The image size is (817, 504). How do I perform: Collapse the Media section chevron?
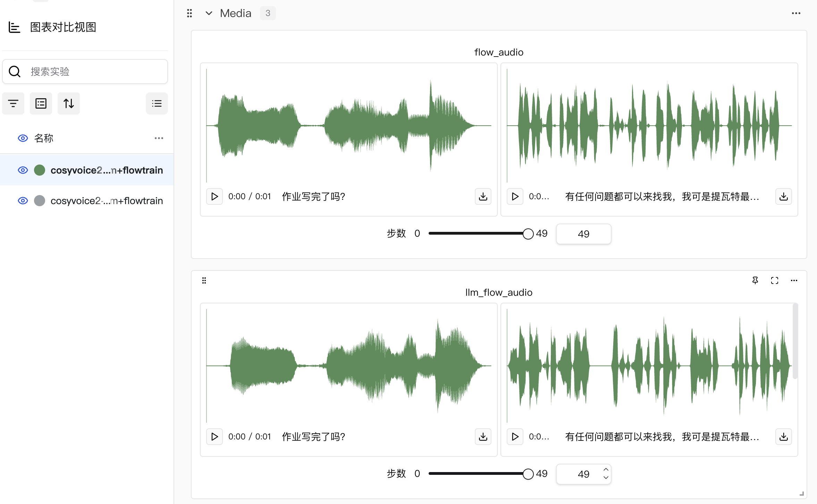(x=209, y=13)
